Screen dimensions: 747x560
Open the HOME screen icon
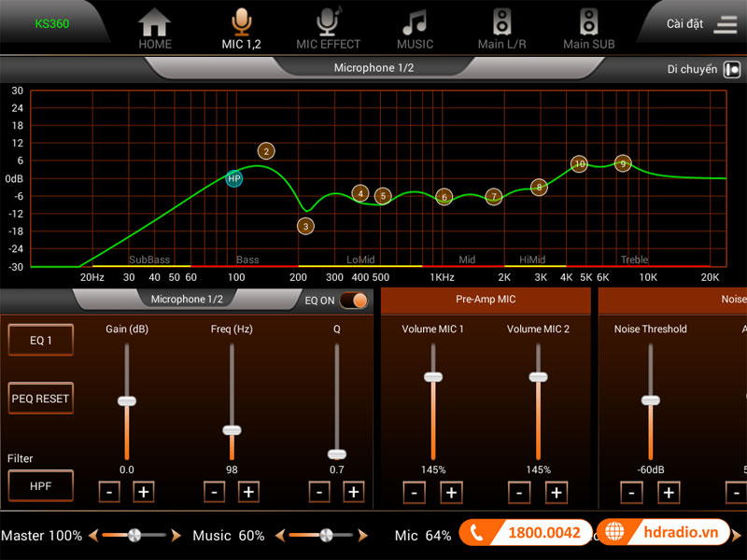155,22
